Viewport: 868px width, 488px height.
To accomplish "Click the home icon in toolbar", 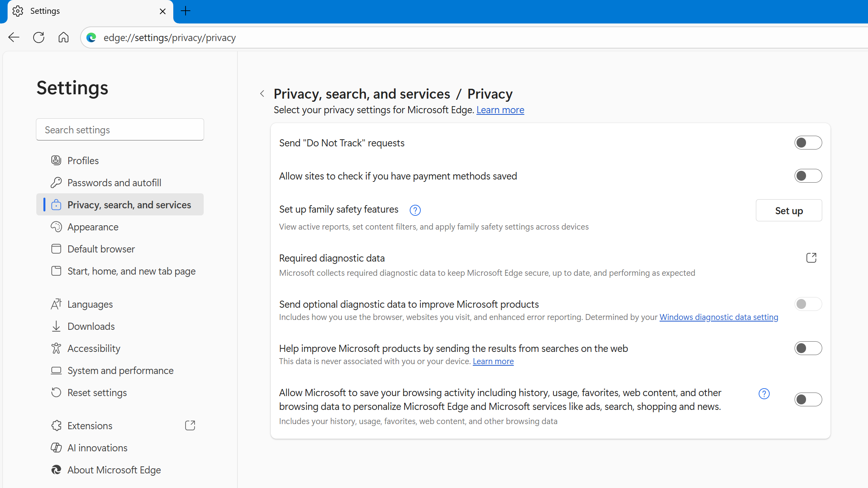I will [x=64, y=37].
